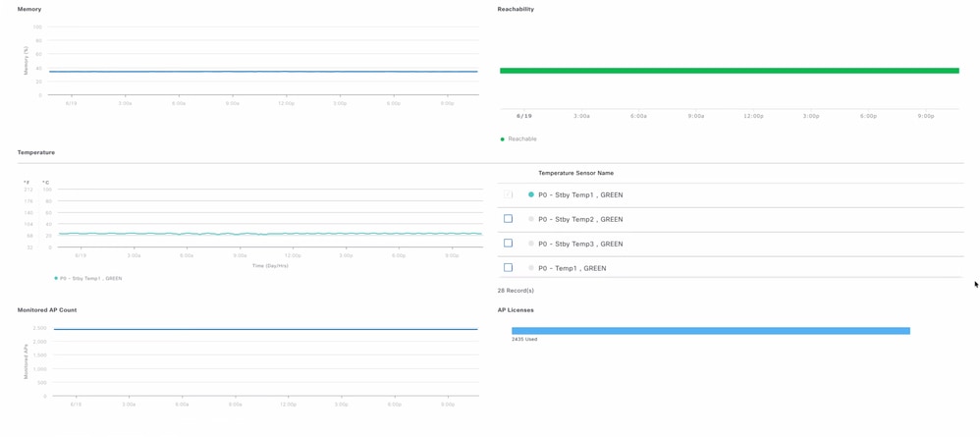The image size is (980, 437).
Task: Click the Monitored AP Count line
Action: click(266, 329)
